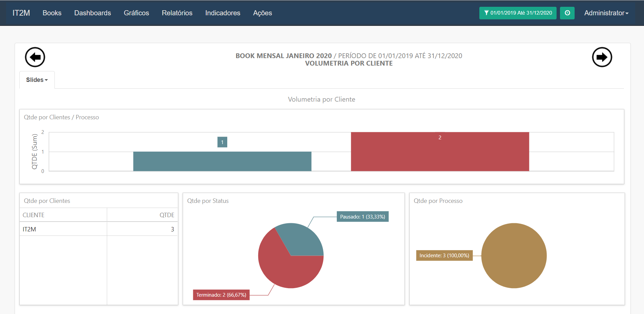The height and width of the screenshot is (314, 644).
Task: Select Indicadores in the top navigation
Action: click(222, 13)
